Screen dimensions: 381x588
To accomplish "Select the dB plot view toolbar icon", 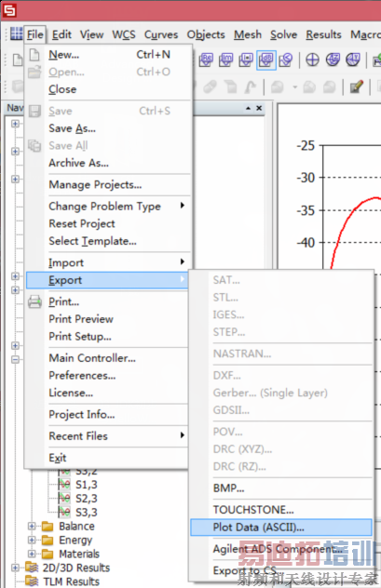I will click(266, 60).
